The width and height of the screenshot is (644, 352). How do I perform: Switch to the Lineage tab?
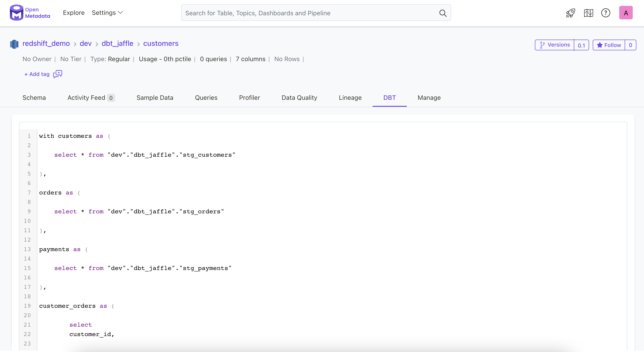tap(350, 98)
